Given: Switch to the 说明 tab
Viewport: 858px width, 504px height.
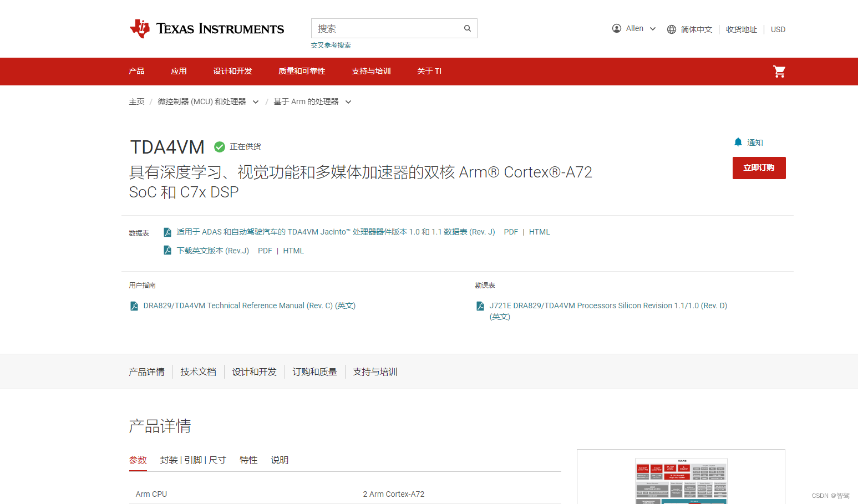Looking at the screenshot, I should [x=280, y=460].
